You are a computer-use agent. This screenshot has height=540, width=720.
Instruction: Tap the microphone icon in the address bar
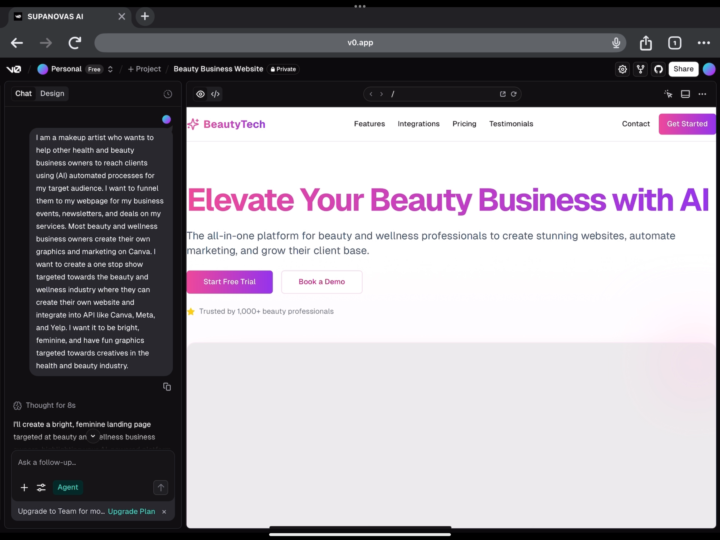point(616,43)
